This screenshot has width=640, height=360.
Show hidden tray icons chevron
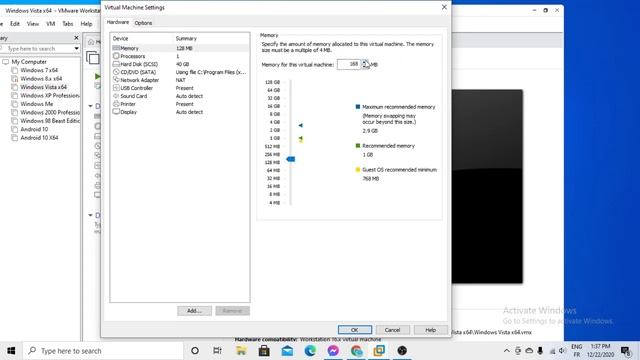507,351
